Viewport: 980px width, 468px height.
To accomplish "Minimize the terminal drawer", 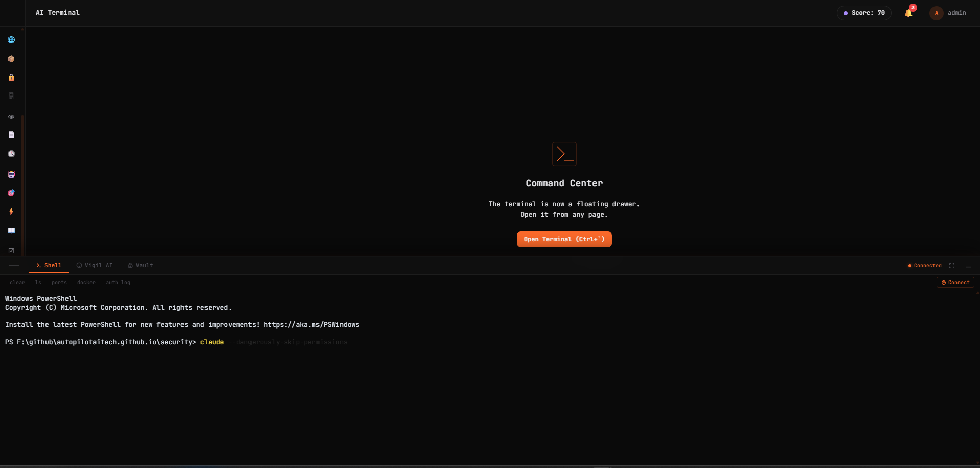I will 969,266.
